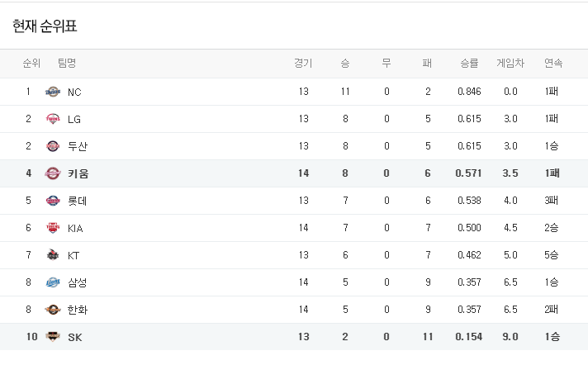Click the 두산 Bears team logo
Image resolution: width=588 pixels, height=365 pixels.
click(x=53, y=146)
